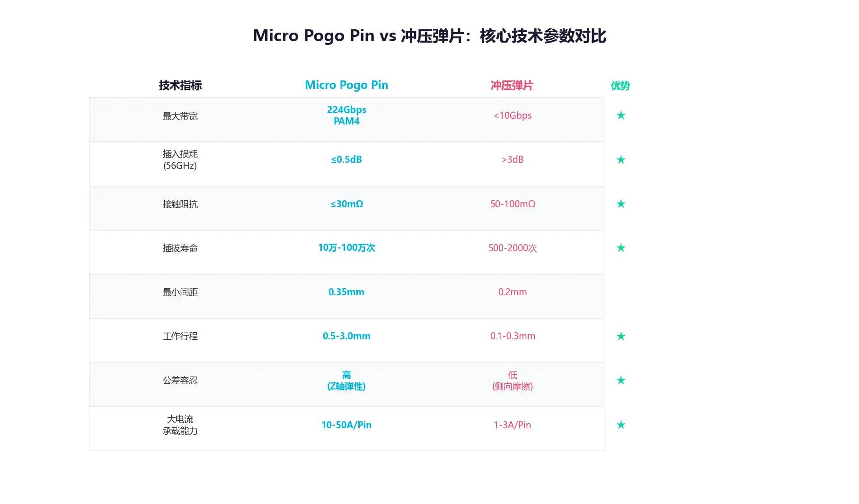
Task: Select the ≤0.5dB value
Action: 346,159
